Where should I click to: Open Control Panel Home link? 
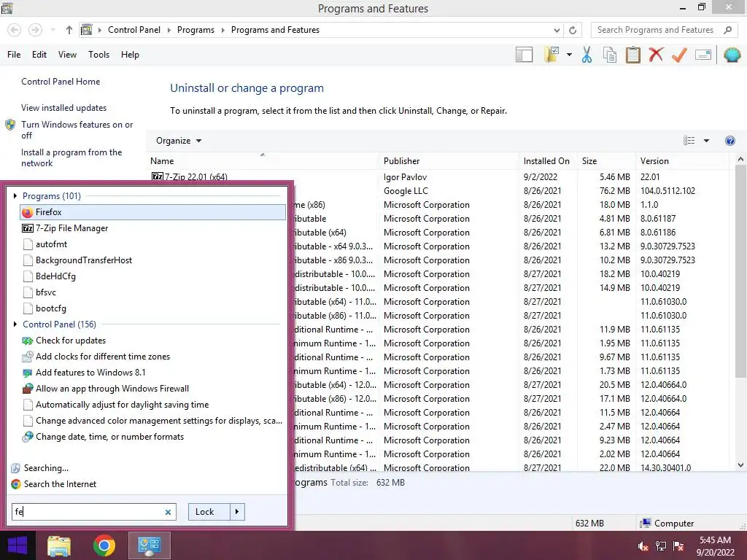click(61, 82)
